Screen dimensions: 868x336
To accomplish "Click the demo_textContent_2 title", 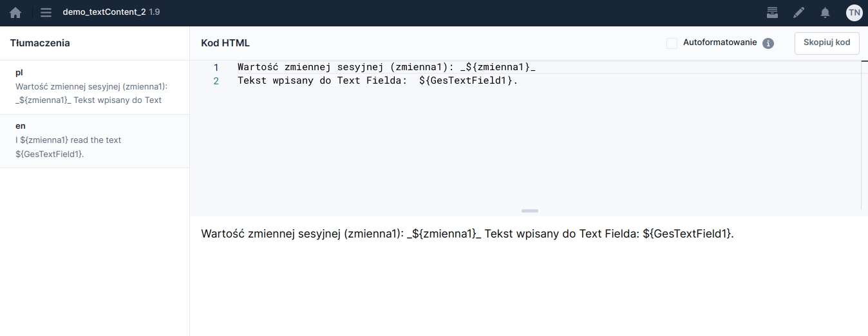I will click(104, 12).
